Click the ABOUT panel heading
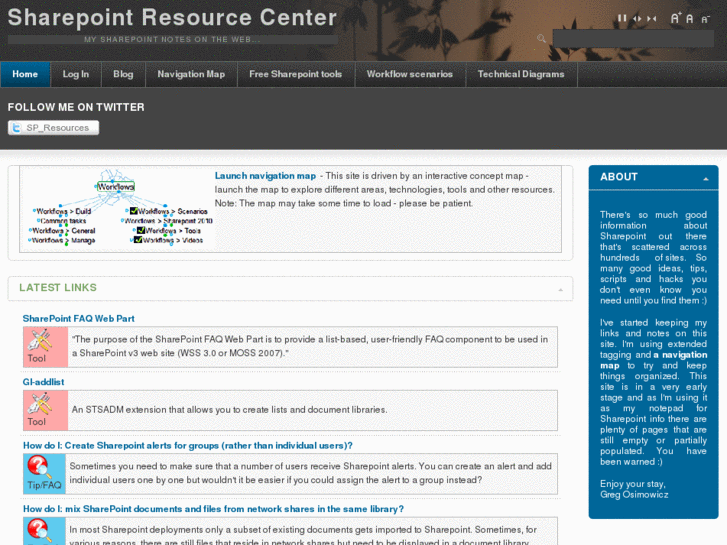727x545 pixels. tap(619, 177)
